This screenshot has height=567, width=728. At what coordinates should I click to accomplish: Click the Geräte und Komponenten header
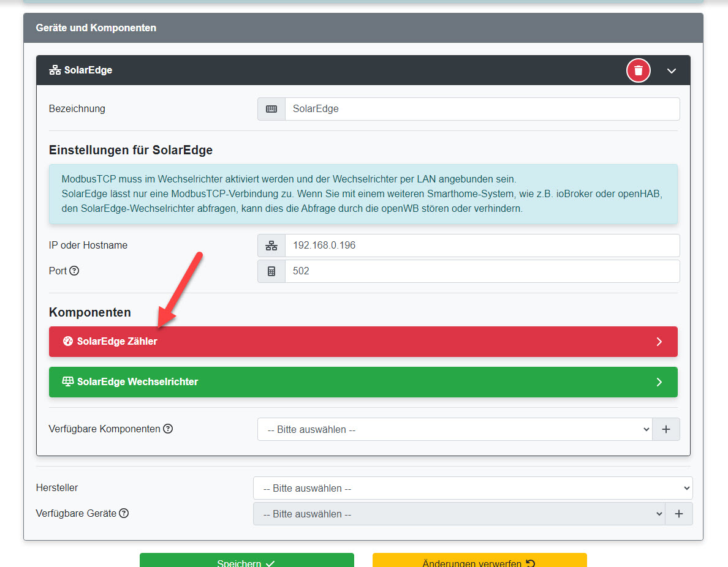(x=363, y=28)
